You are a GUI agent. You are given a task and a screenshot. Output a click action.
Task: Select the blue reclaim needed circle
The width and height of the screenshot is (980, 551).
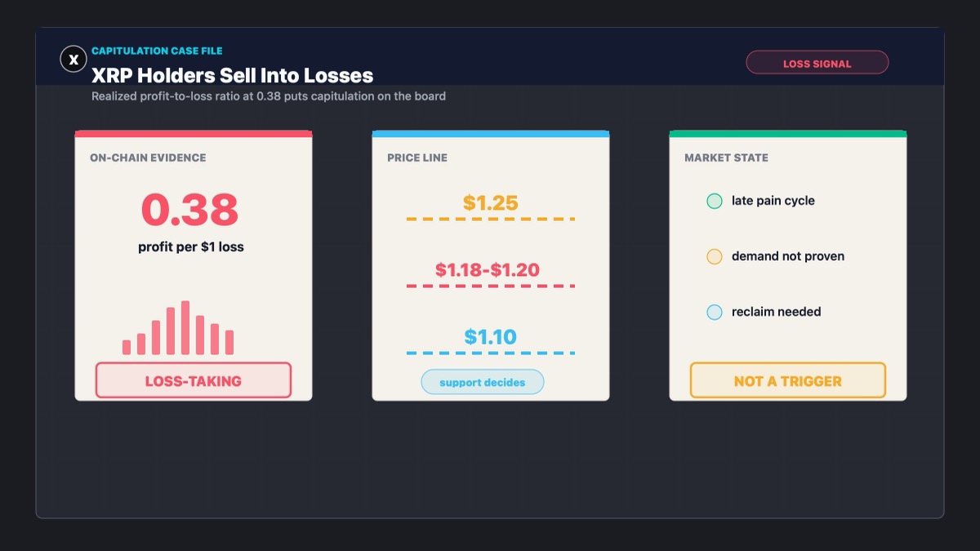(714, 312)
